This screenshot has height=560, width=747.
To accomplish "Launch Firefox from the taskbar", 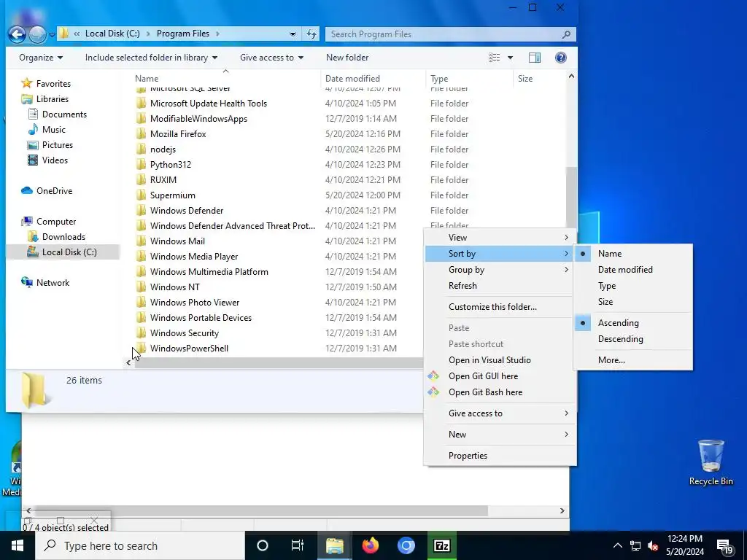I will [x=370, y=545].
